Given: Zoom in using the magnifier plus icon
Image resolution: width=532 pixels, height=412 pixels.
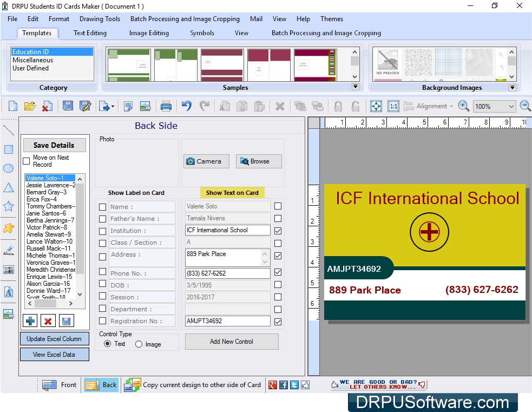Looking at the screenshot, I should tap(464, 106).
